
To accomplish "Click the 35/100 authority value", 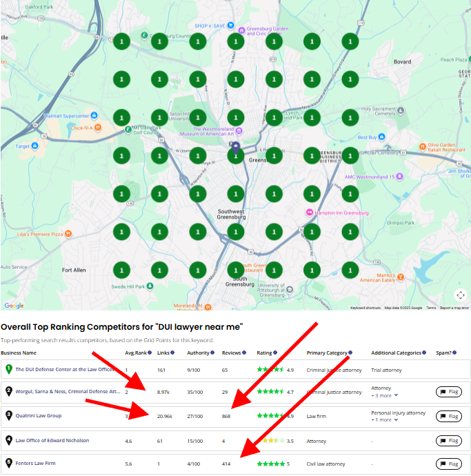I will click(x=195, y=393).
